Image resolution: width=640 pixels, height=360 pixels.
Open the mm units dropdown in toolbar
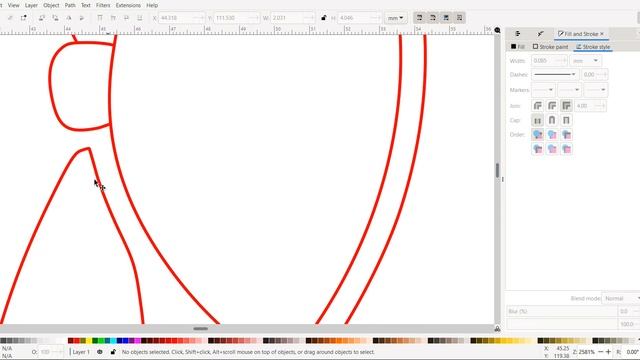[x=396, y=18]
